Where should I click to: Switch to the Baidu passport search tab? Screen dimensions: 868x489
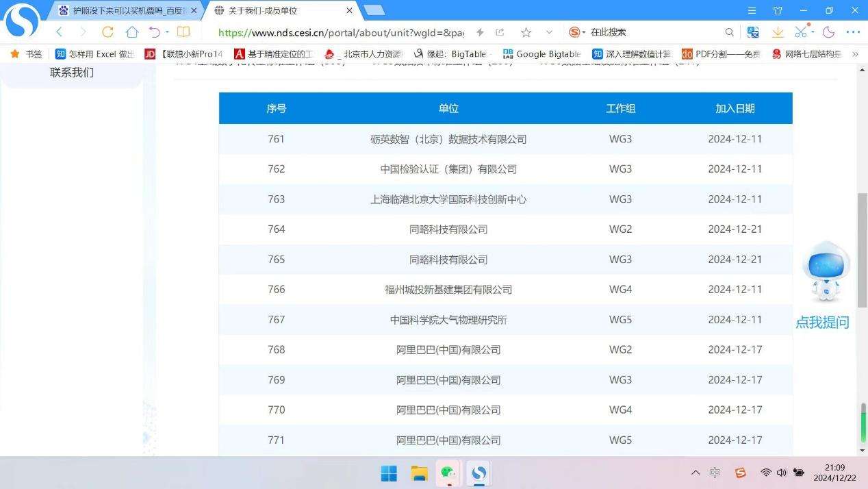(x=127, y=10)
